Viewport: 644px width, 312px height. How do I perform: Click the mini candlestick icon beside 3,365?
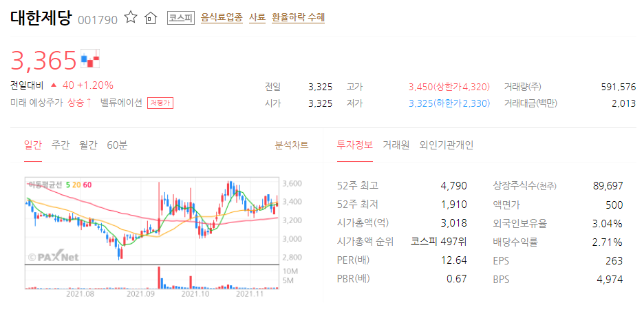[x=90, y=59]
